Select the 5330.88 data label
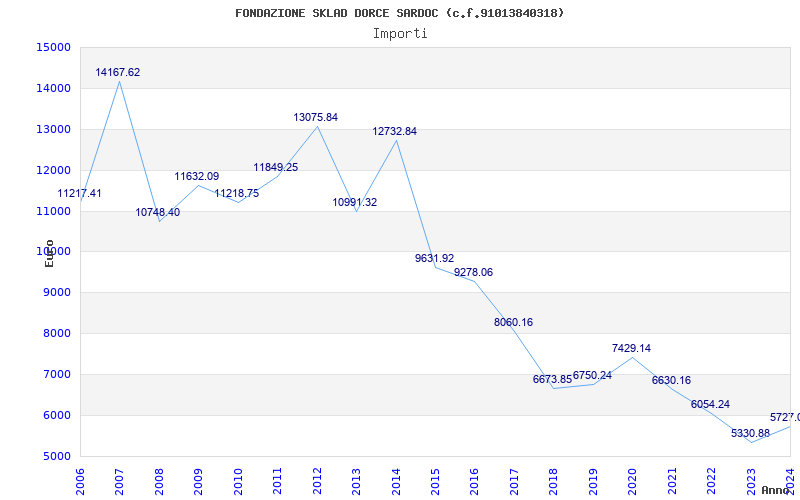The width and height of the screenshot is (800, 500). [751, 434]
